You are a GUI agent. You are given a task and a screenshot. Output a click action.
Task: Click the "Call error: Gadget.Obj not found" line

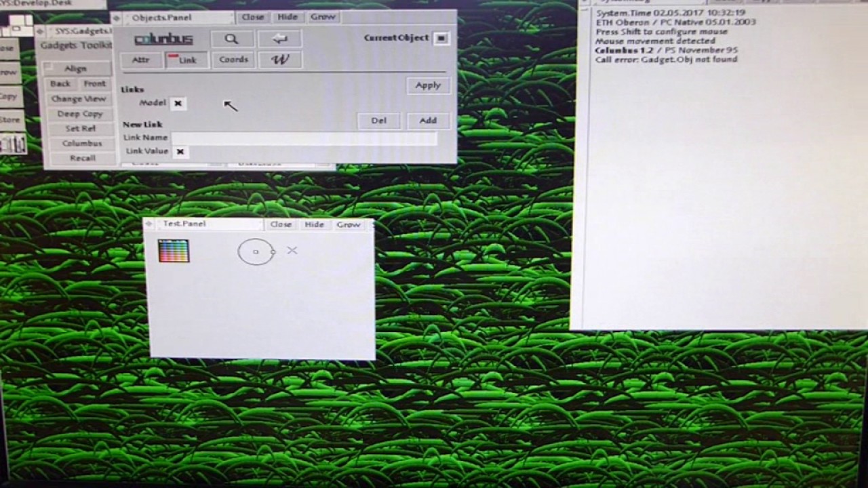click(666, 60)
